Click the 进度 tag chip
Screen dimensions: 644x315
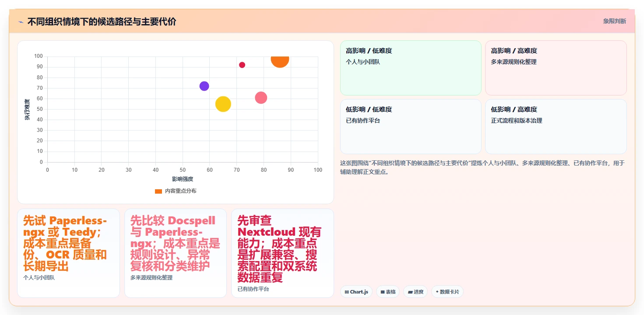(x=415, y=292)
